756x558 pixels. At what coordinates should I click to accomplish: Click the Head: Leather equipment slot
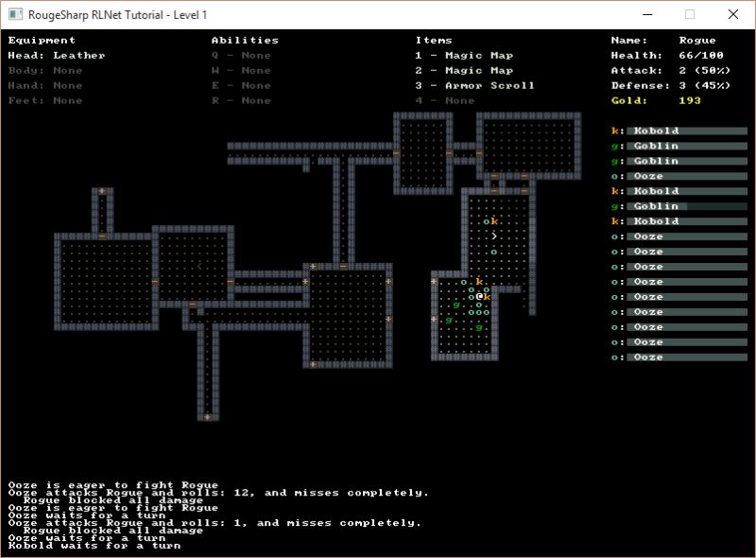[57, 56]
